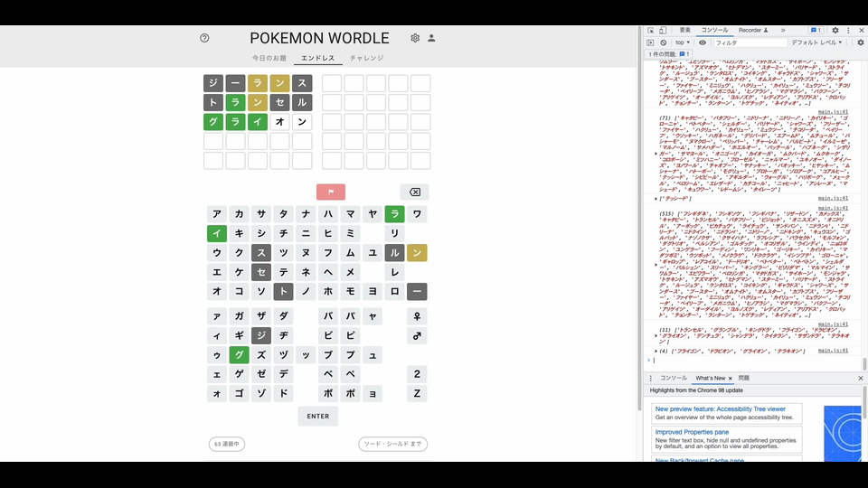Click the オ keyboard key
868x488 pixels.
pyautogui.click(x=217, y=292)
